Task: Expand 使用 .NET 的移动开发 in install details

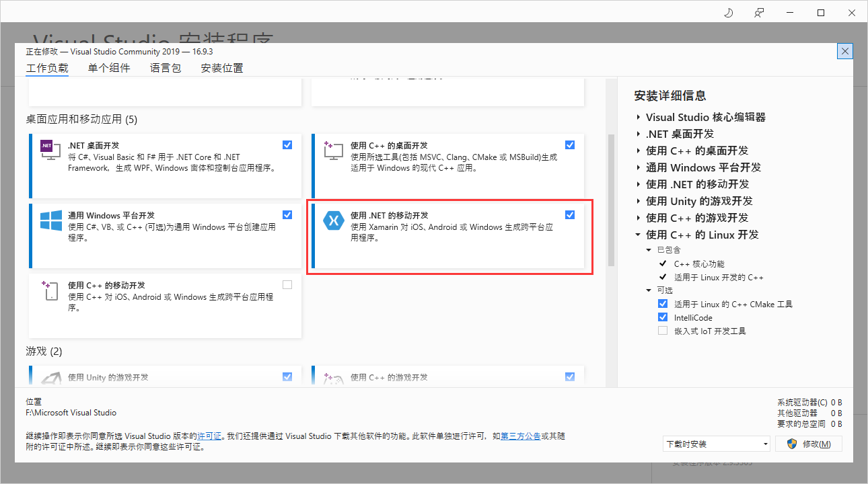Action: [x=638, y=184]
